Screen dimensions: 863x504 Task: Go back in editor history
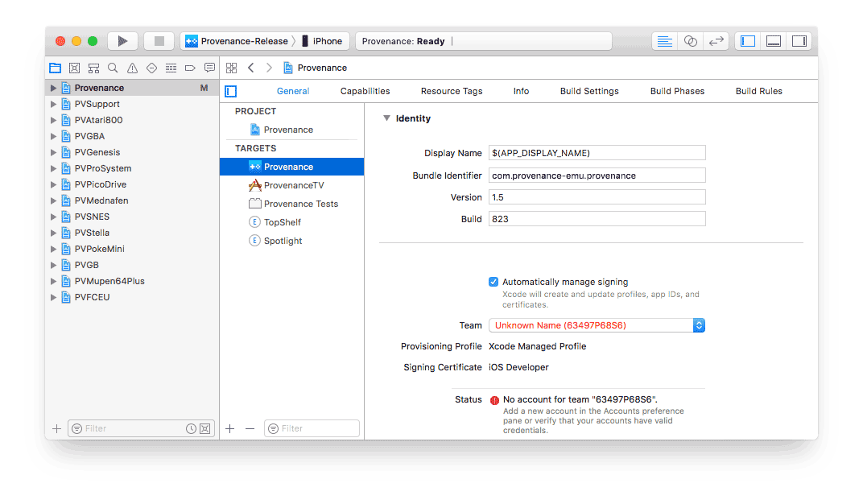[x=251, y=68]
